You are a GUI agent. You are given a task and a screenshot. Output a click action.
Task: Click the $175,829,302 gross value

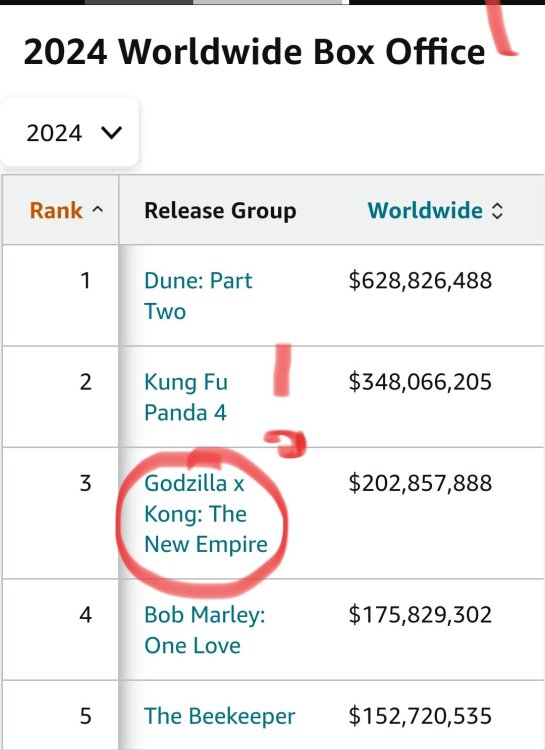pos(420,615)
